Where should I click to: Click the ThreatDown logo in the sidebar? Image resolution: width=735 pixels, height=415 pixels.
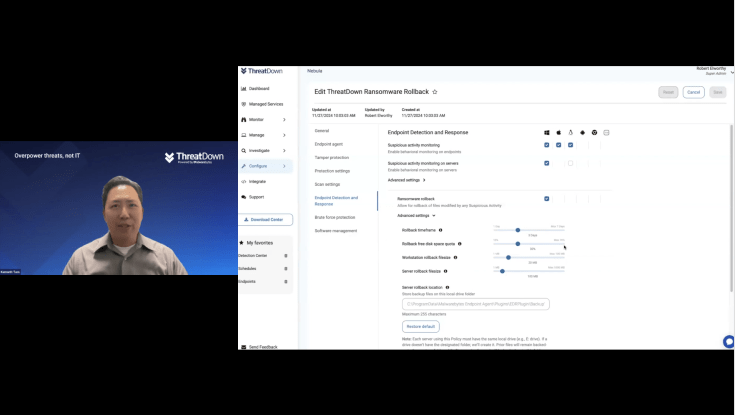262,71
